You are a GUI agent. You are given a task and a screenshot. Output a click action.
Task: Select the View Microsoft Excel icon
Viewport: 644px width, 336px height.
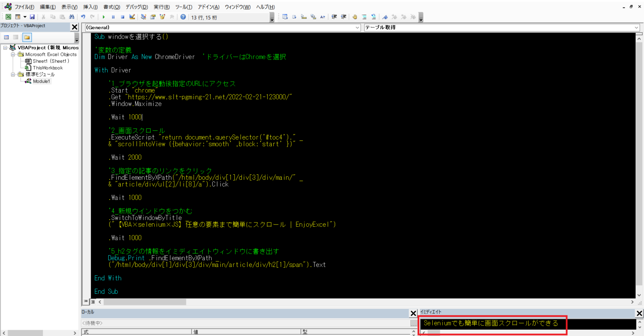(8, 16)
